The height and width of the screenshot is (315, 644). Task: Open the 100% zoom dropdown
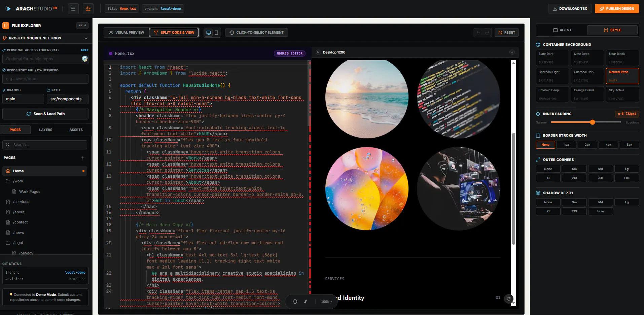pos(326,302)
